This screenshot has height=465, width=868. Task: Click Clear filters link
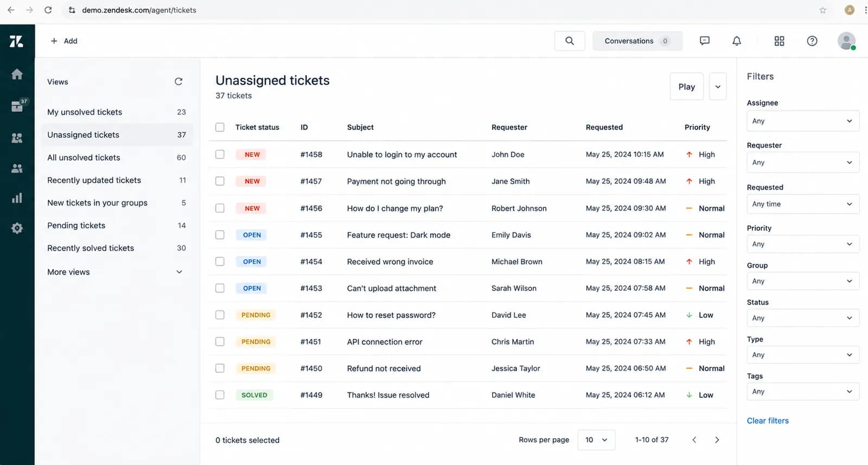[x=768, y=421]
